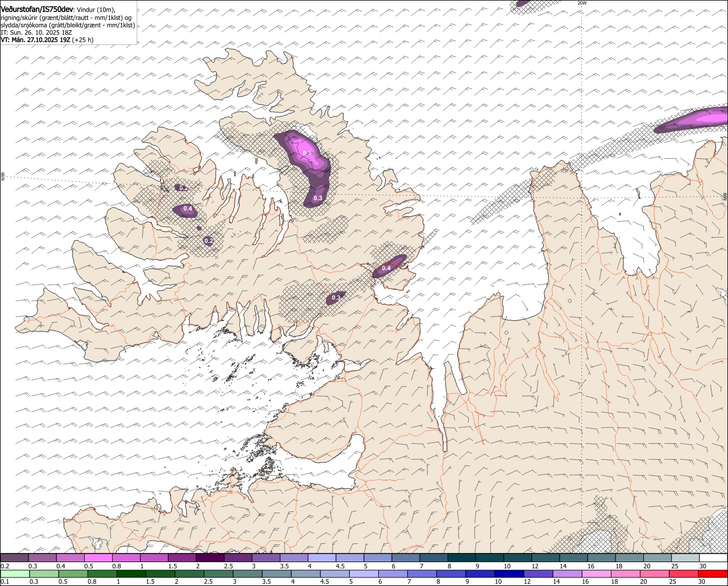Select the '3.5' label in the top legend row
The image size is (728, 586).
(284, 566)
